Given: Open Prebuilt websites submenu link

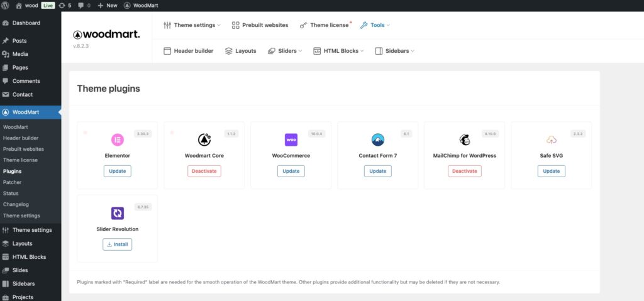Looking at the screenshot, I should tap(23, 149).
